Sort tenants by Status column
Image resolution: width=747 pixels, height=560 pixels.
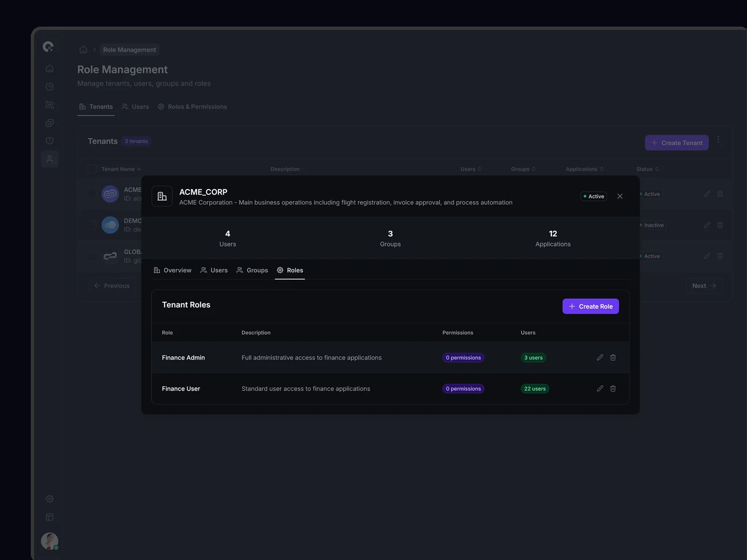click(x=647, y=169)
